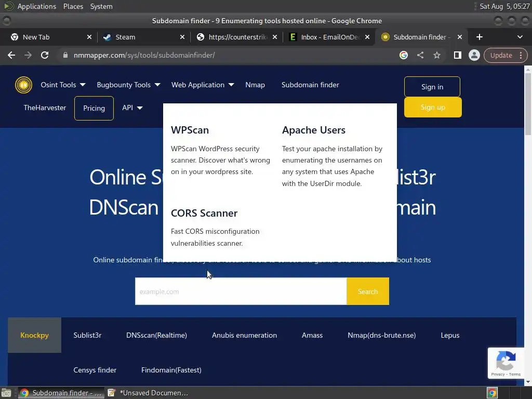Click the reCAPTCHA Privacy link
532x399 pixels.
(498, 374)
